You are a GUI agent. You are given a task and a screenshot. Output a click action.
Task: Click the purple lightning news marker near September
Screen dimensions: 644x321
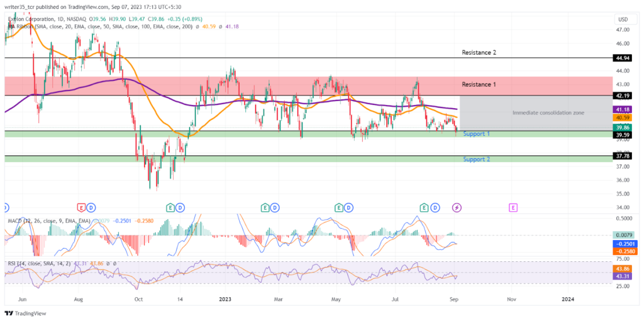click(457, 208)
